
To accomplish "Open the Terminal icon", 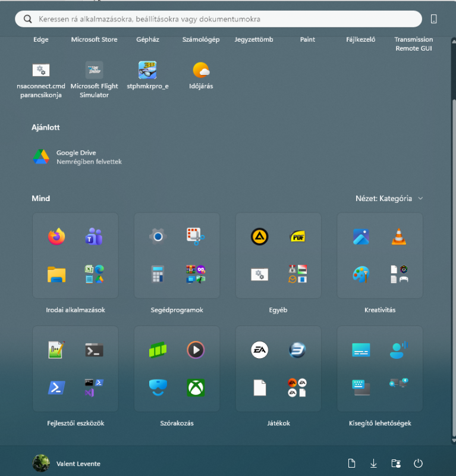I will (x=94, y=350).
